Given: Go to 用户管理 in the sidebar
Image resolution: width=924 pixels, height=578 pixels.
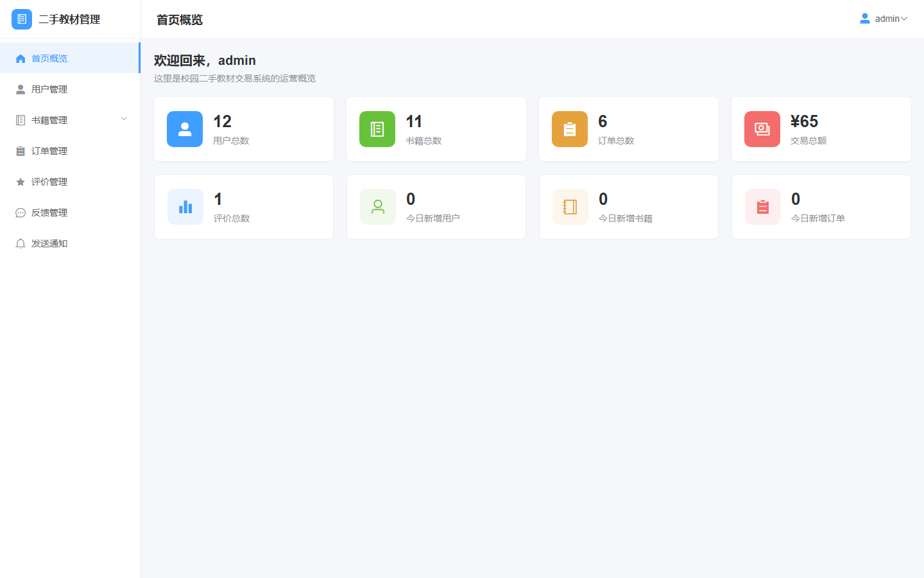Looking at the screenshot, I should (70, 89).
